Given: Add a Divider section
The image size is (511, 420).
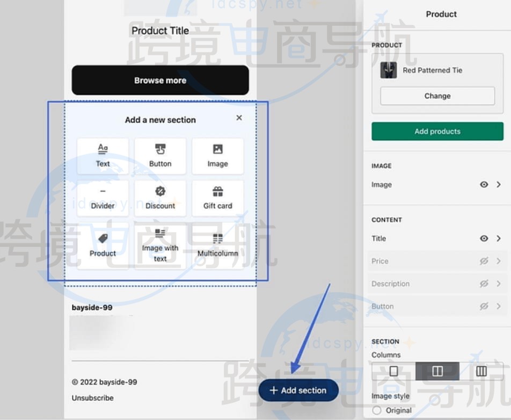Looking at the screenshot, I should point(103,198).
